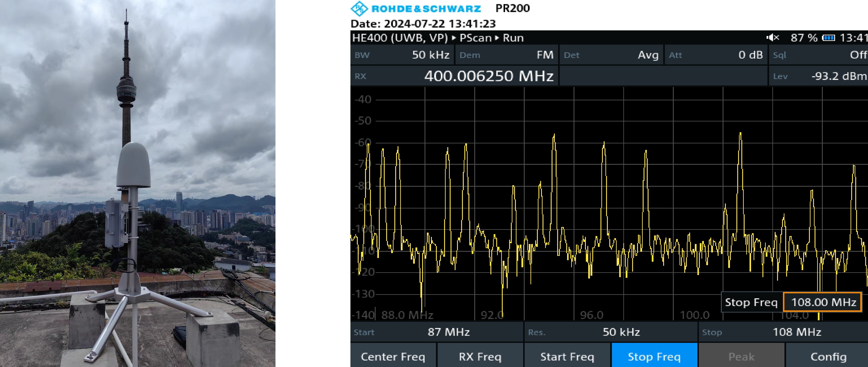Click the HE400 (UWB, VP) antenna label
The height and width of the screenshot is (367, 868).
point(400,38)
